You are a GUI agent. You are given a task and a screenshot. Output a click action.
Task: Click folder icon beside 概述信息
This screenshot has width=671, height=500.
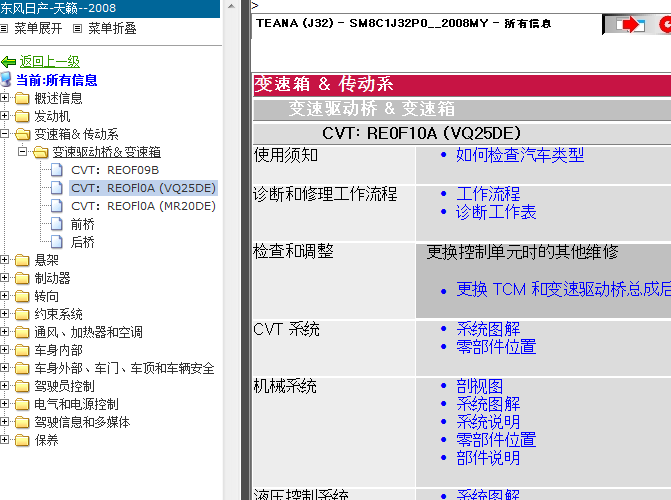[22, 98]
